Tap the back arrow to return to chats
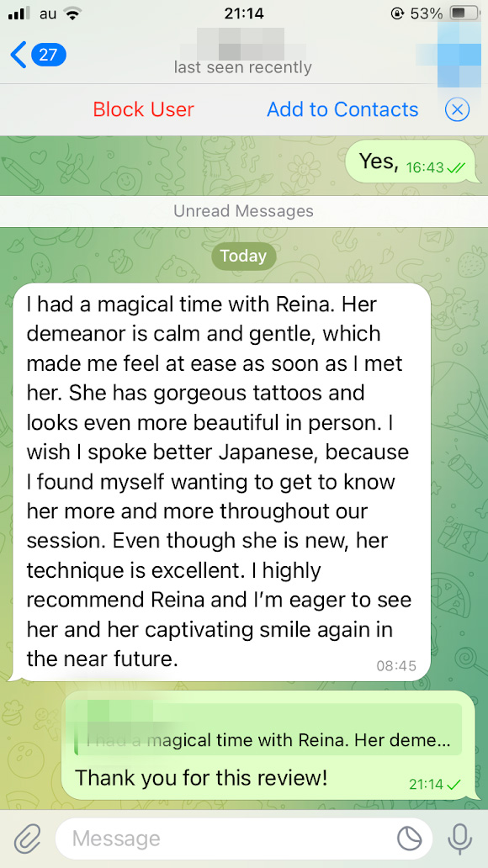Image resolution: width=488 pixels, height=868 pixels. point(19,55)
